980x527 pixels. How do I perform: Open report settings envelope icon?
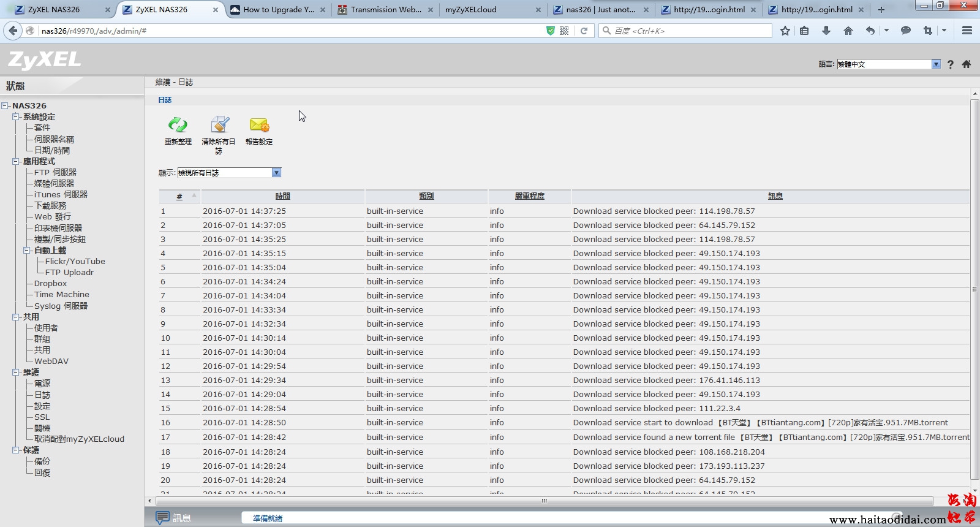tap(259, 126)
